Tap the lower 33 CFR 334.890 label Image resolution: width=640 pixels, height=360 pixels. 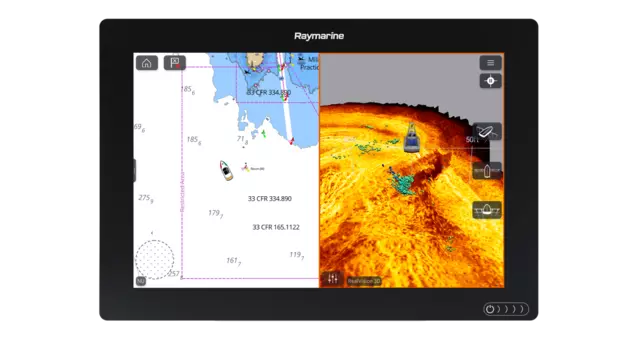[x=270, y=199]
